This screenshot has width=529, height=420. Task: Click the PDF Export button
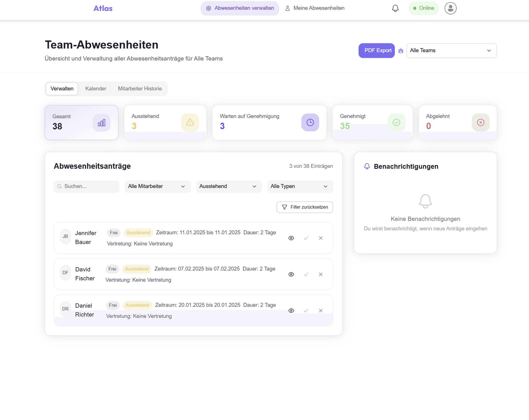tap(376, 51)
